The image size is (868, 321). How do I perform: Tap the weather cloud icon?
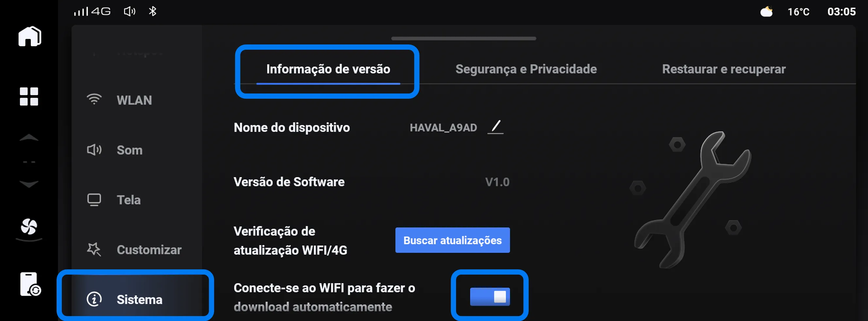click(x=767, y=12)
